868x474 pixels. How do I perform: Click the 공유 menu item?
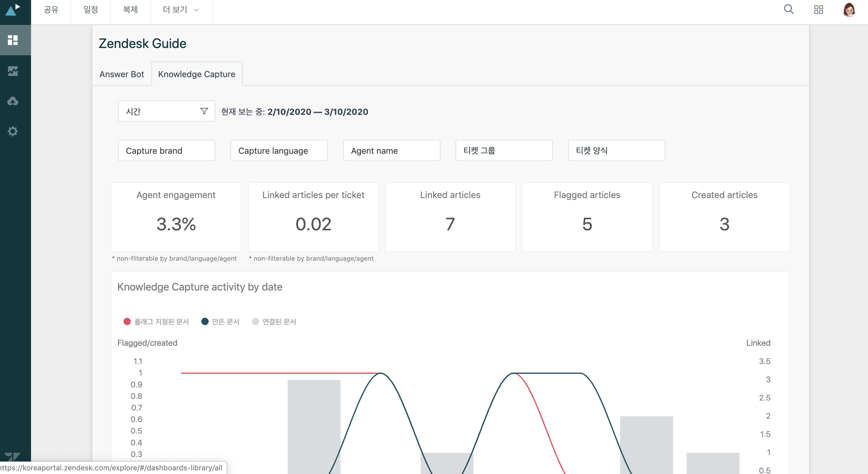pyautogui.click(x=51, y=9)
